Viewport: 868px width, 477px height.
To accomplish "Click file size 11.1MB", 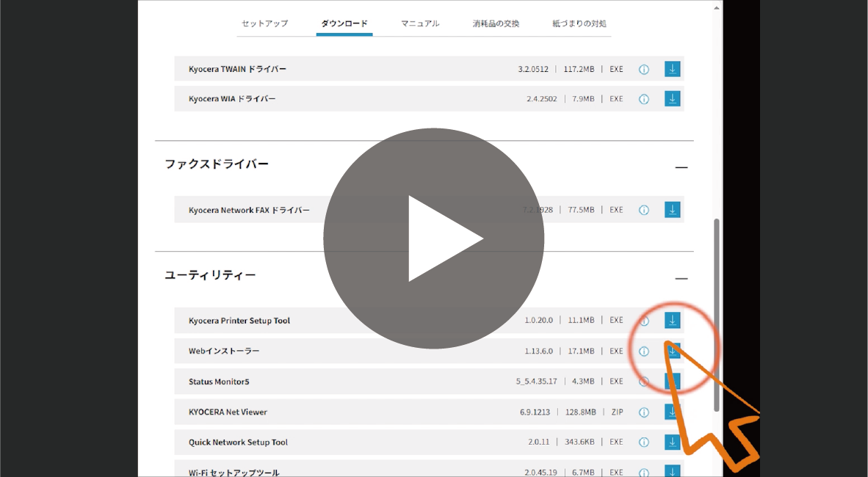I will (x=582, y=321).
